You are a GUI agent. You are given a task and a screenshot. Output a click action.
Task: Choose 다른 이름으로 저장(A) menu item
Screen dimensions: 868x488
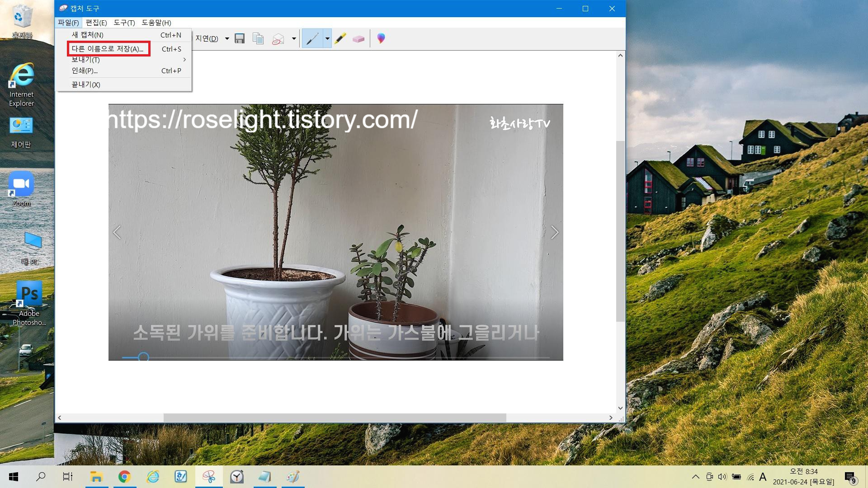(x=108, y=49)
